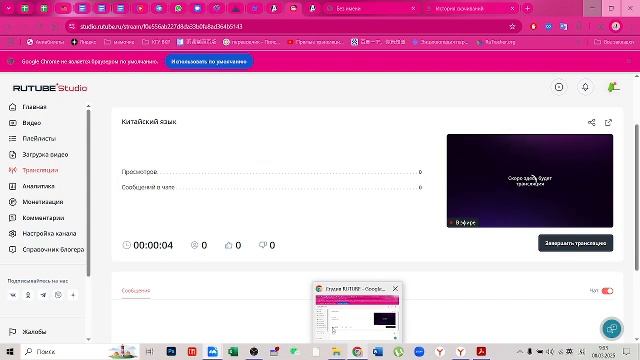Click the Chrome taskbar icon
This screenshot has height=360, width=640.
pyautogui.click(x=357, y=351)
